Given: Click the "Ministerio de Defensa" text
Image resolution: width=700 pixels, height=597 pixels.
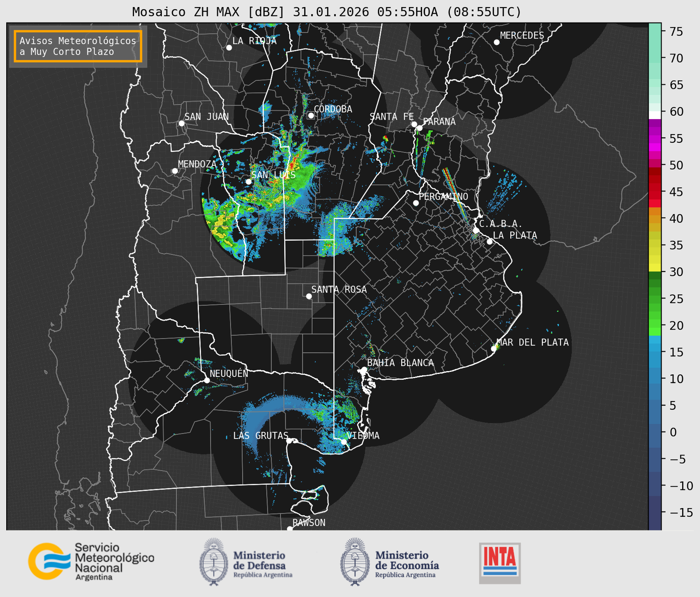Looking at the screenshot, I should click(260, 560).
